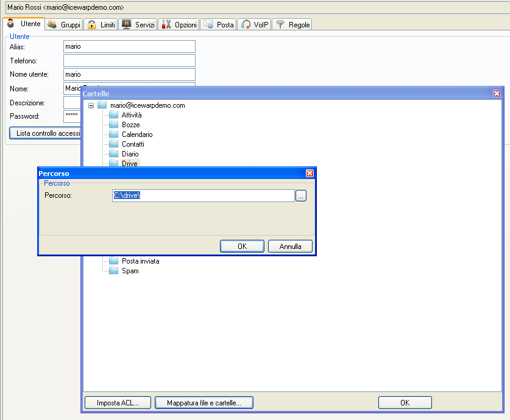Image resolution: width=510 pixels, height=420 pixels.
Task: Click the Calendario folder icon
Action: pyautogui.click(x=113, y=134)
